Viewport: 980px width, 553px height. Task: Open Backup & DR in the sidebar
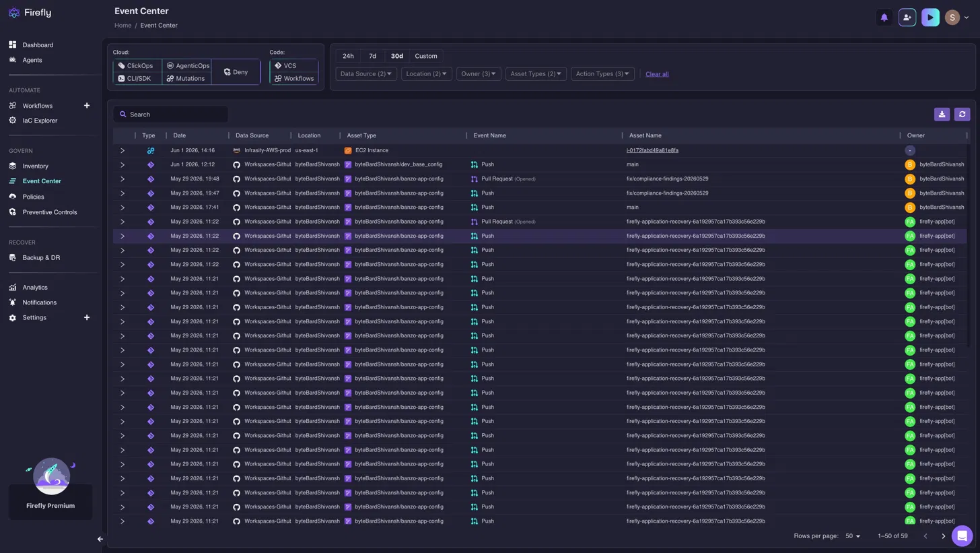point(41,257)
